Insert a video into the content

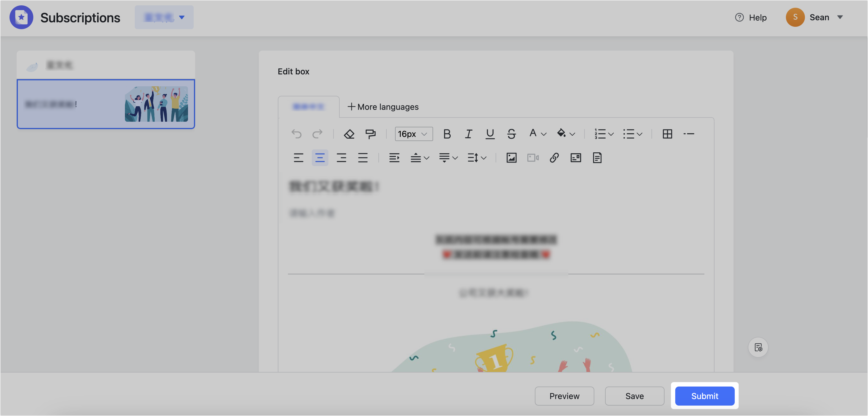(x=532, y=157)
